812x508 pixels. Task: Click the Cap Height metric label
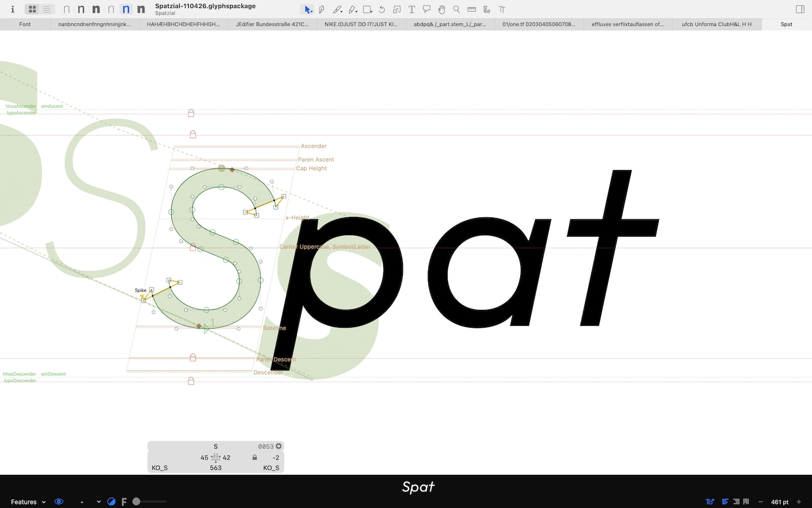click(311, 168)
